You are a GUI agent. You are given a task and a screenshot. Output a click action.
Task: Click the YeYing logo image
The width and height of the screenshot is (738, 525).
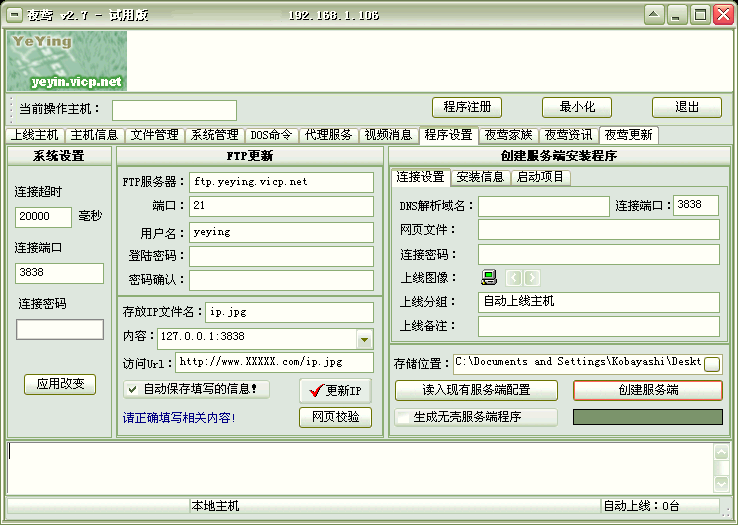coord(67,61)
